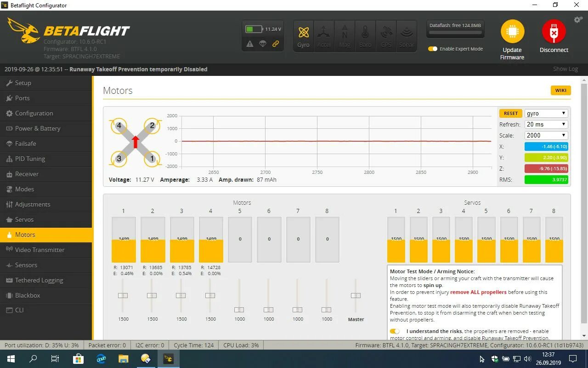Screen dimensions: 588x368
Task: Click the motor 2 slider handle
Action: point(152,295)
